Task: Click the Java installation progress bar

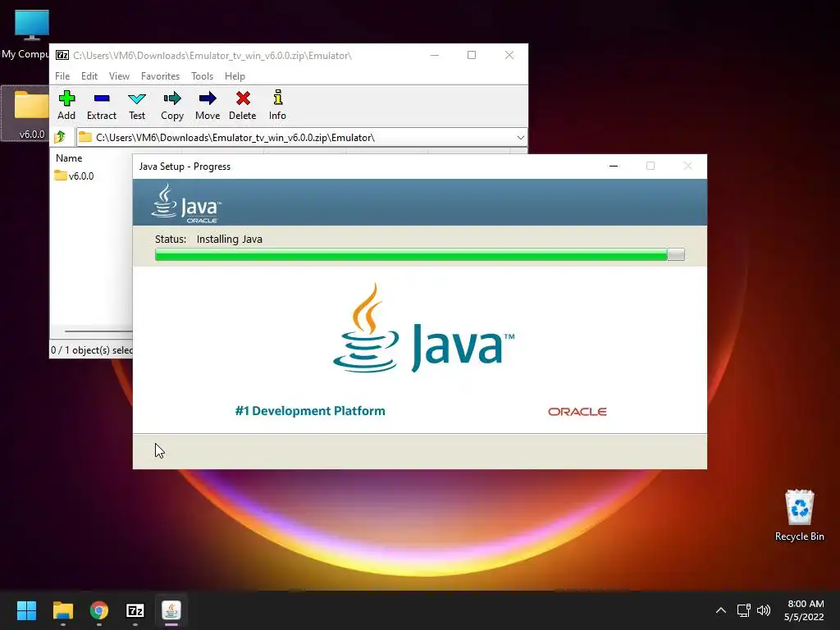Action: [x=419, y=254]
